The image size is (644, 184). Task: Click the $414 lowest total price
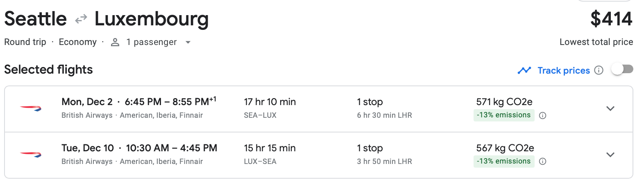611,19
